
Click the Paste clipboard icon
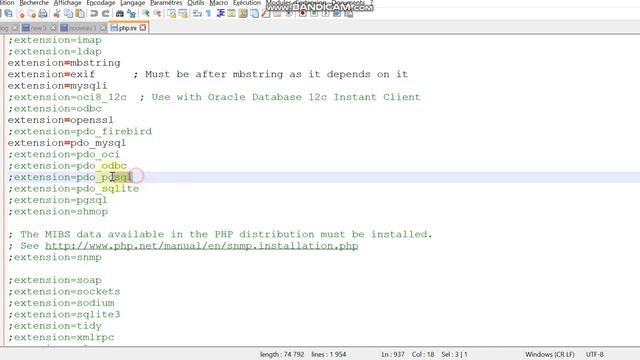point(80,13)
